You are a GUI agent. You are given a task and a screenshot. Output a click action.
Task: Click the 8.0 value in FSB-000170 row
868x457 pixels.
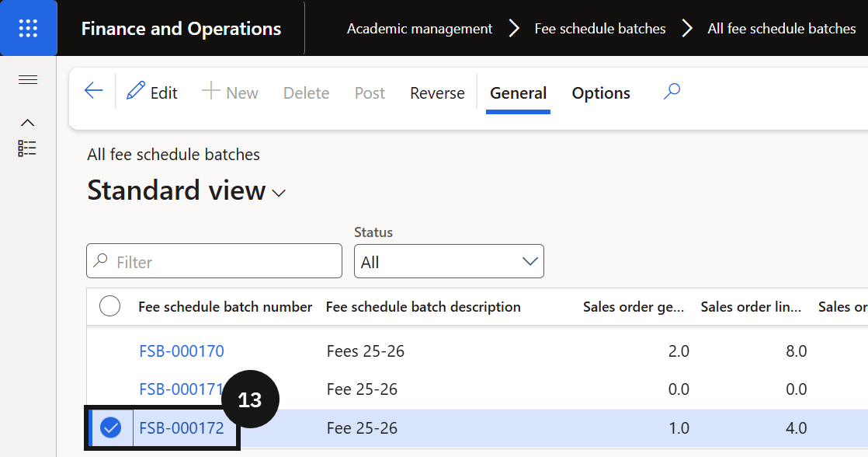797,351
